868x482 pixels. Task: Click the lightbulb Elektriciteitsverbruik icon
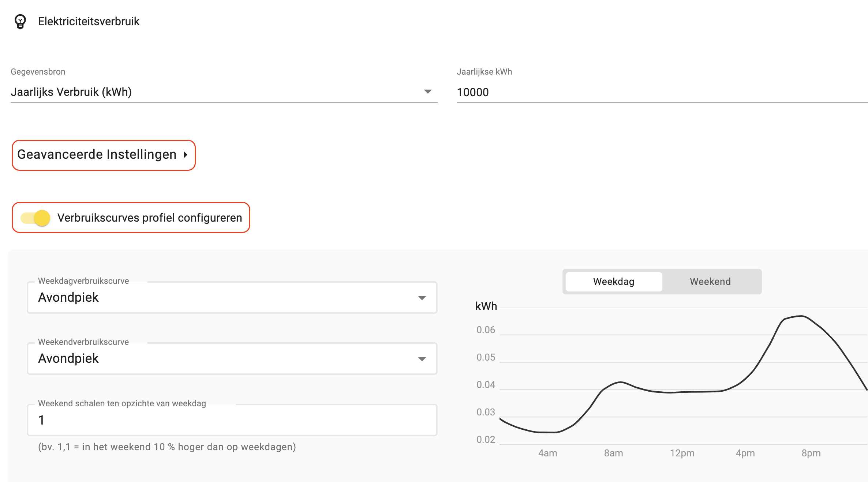tap(20, 22)
